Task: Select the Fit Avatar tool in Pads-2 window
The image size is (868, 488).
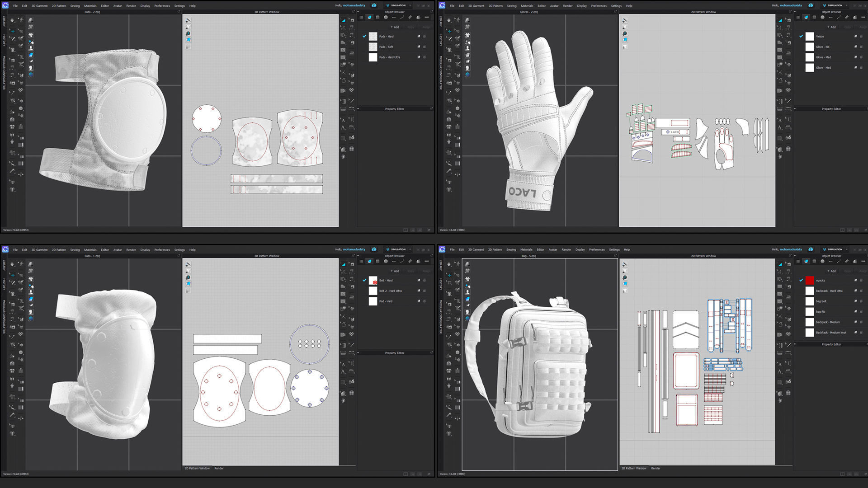Action: click(21, 20)
